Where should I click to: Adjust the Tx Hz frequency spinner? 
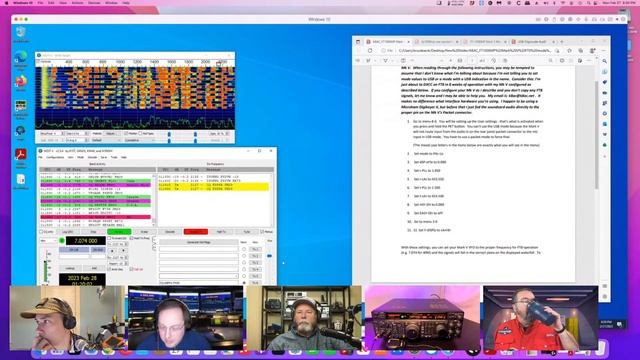(118, 244)
